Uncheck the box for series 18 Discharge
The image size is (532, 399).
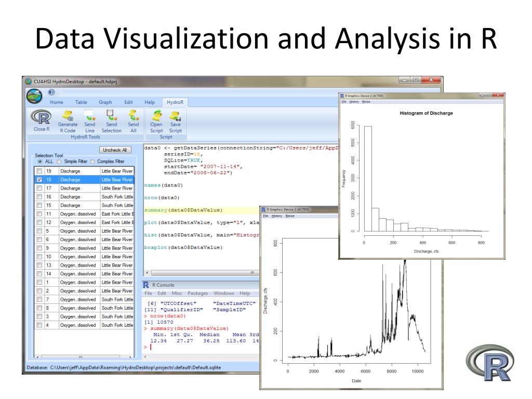[x=39, y=179]
